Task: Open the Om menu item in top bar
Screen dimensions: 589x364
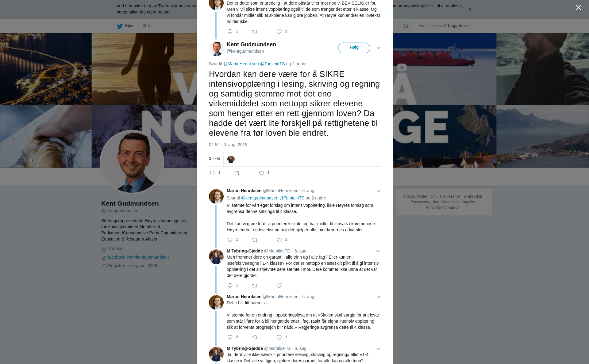Action: pyautogui.click(x=146, y=26)
